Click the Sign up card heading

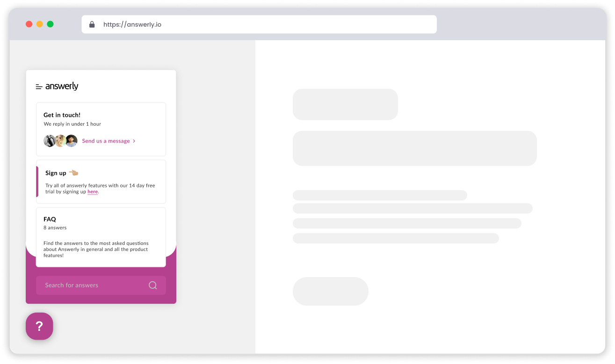tap(56, 173)
